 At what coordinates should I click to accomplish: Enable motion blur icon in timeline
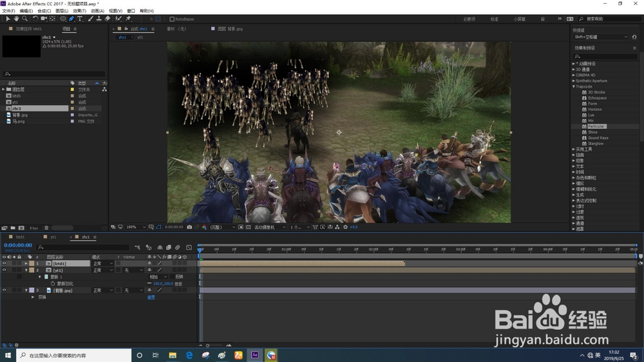[178, 247]
